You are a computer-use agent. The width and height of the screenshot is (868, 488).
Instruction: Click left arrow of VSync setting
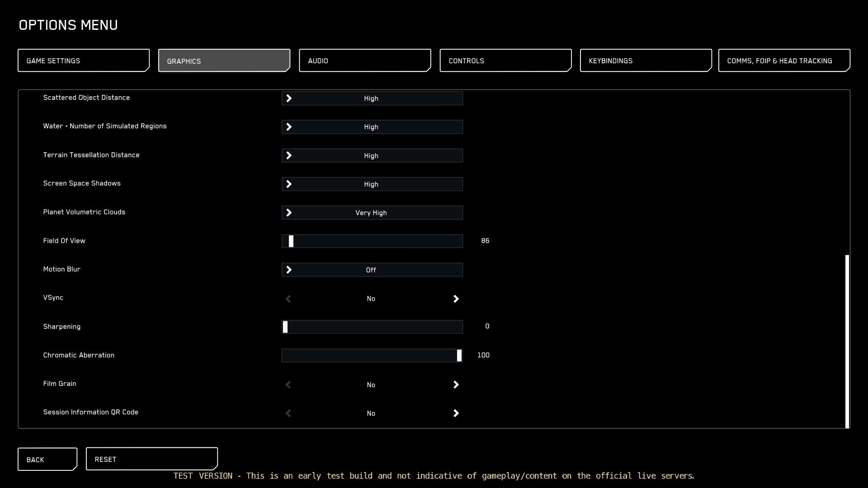coord(288,299)
